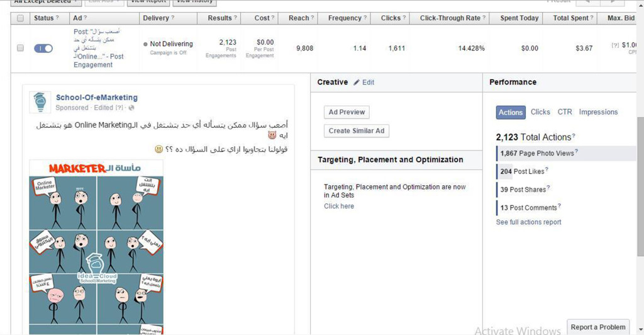Click the Ad Preview button
The height and width of the screenshot is (335, 644).
pyautogui.click(x=347, y=112)
